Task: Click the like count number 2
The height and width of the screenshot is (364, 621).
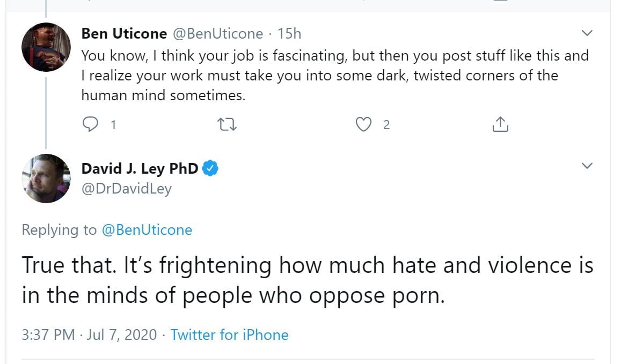Action: click(386, 125)
